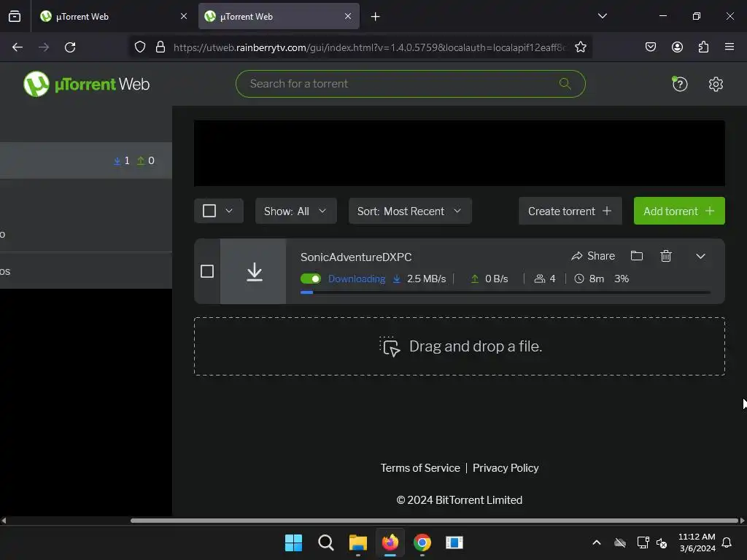The height and width of the screenshot is (560, 747).
Task: Open Windows taskbar search
Action: tap(326, 542)
